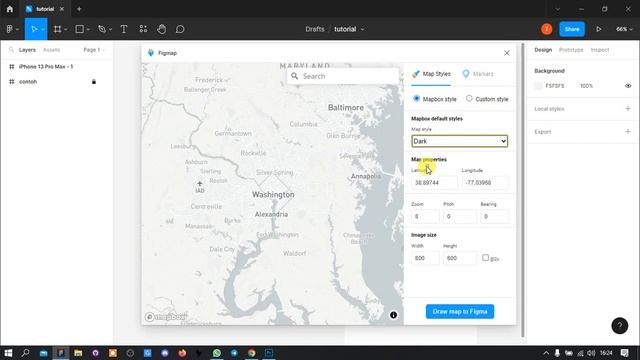The image size is (640, 360).
Task: Switch to the Design tab
Action: tap(543, 50)
